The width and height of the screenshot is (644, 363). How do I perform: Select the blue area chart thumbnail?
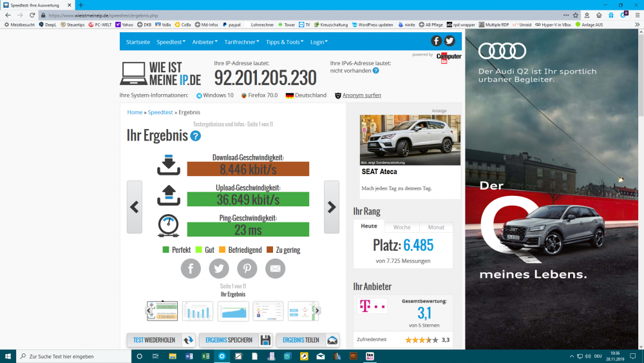point(233,311)
